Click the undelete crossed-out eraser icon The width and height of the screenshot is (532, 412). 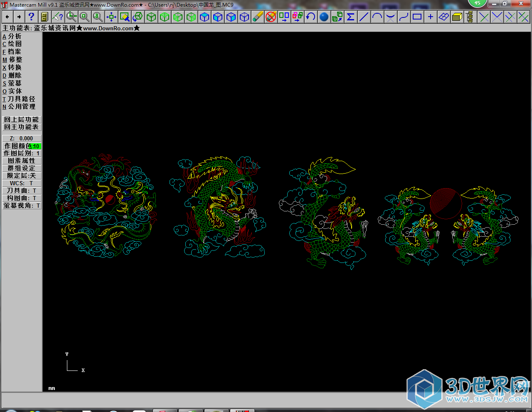(x=271, y=17)
